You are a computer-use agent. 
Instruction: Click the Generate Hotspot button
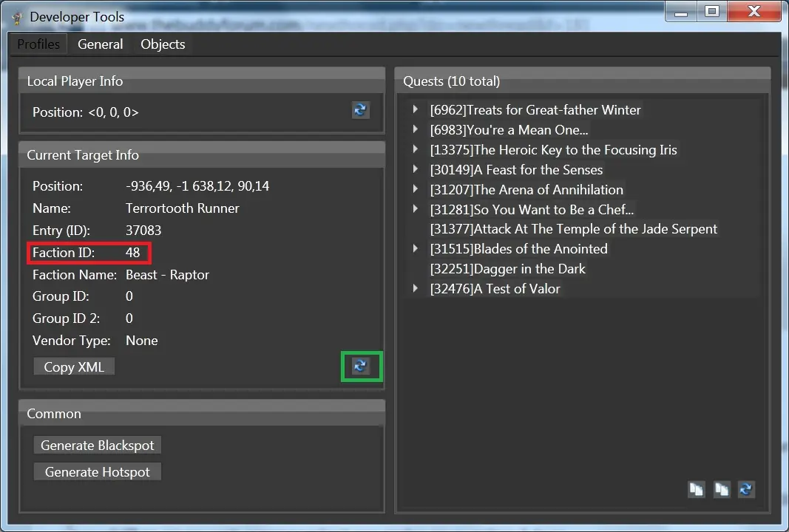pyautogui.click(x=98, y=472)
